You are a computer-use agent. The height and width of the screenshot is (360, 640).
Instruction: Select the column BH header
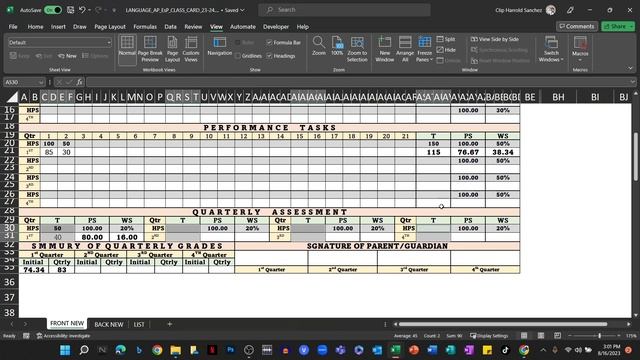[x=558, y=97]
